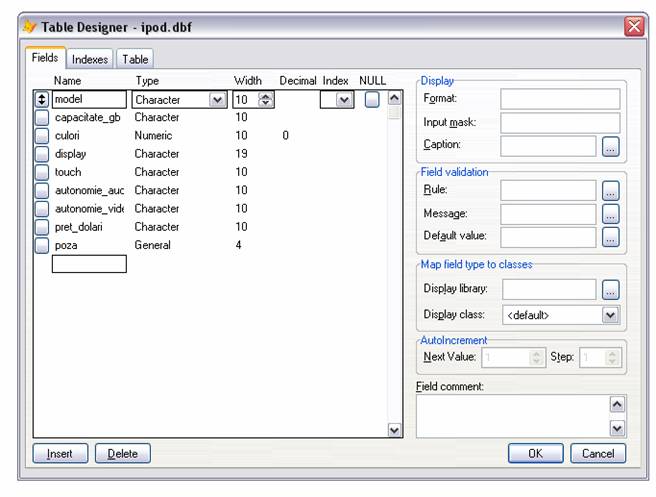The image size is (656, 497).
Task: Expand the Type dropdown for model
Action: (x=217, y=99)
